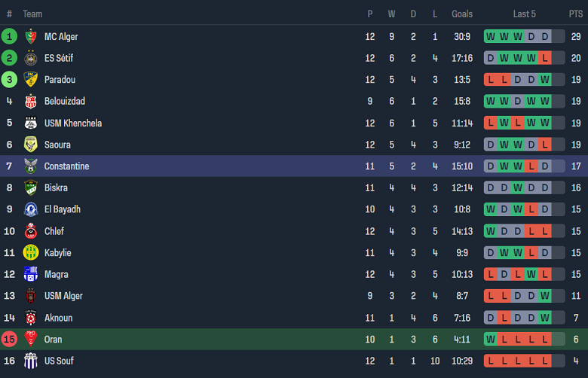This screenshot has width=588, height=378.
Task: Click the red position 15 badge
Action: pyautogui.click(x=10, y=340)
